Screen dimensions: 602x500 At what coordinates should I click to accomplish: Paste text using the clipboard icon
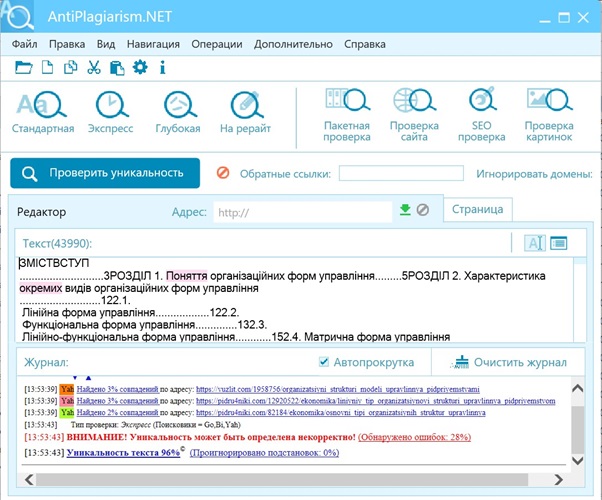point(117,68)
